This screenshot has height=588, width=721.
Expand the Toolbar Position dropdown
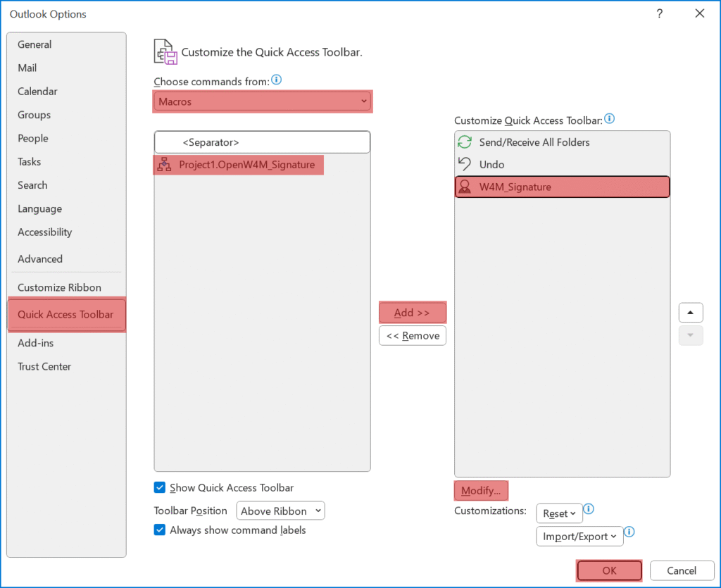point(280,511)
